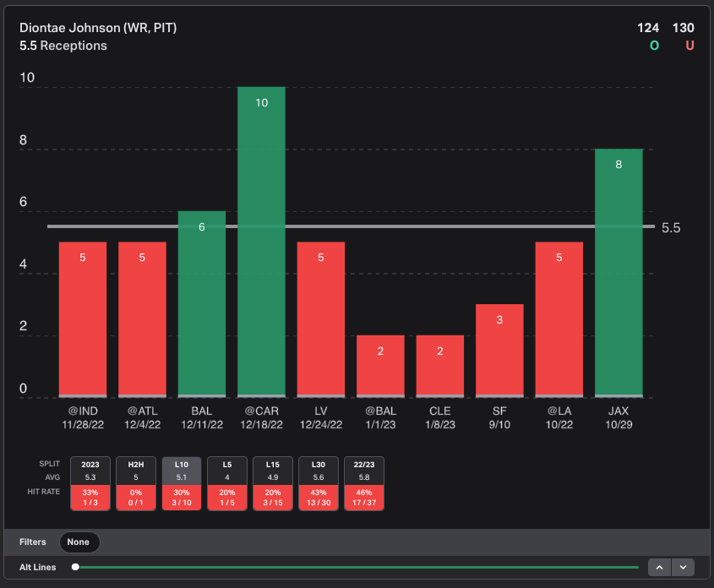The width and height of the screenshot is (714, 588).
Task: Click the SF 9/10 axis label
Action: [x=499, y=418]
